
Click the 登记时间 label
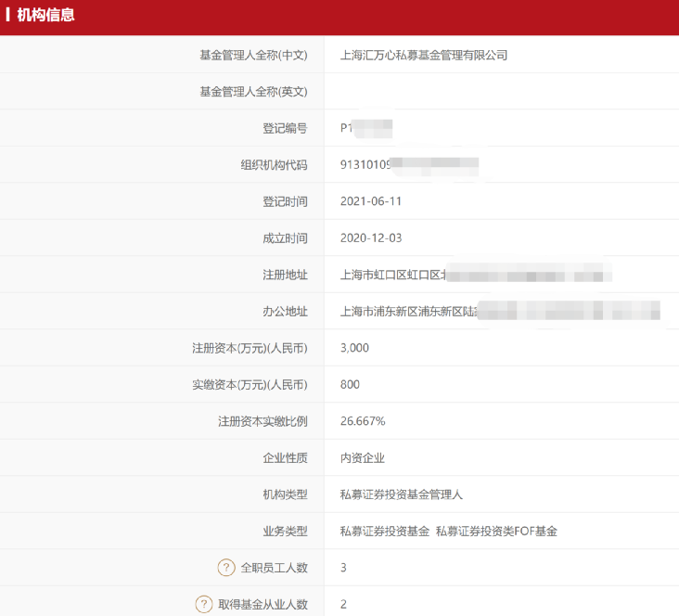tap(285, 201)
